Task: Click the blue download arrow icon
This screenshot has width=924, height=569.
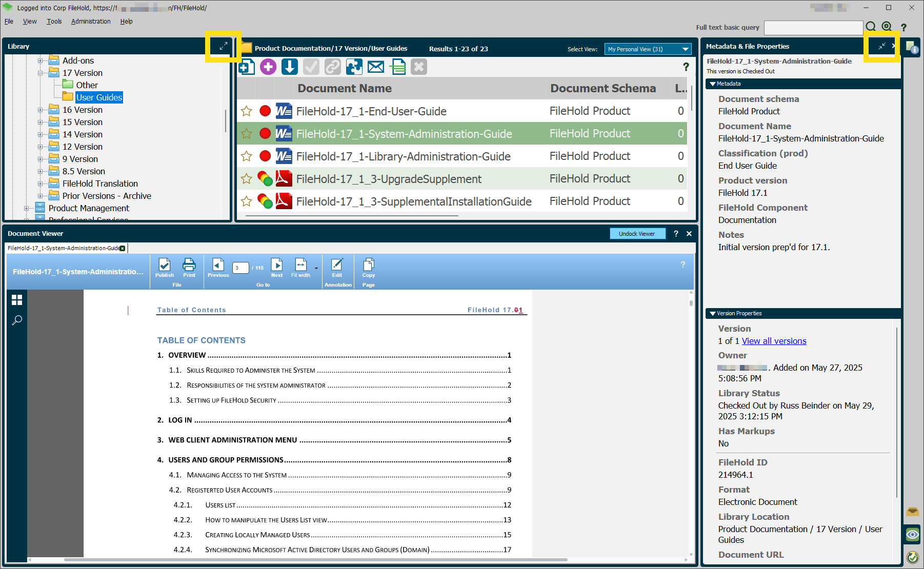Action: [x=290, y=67]
